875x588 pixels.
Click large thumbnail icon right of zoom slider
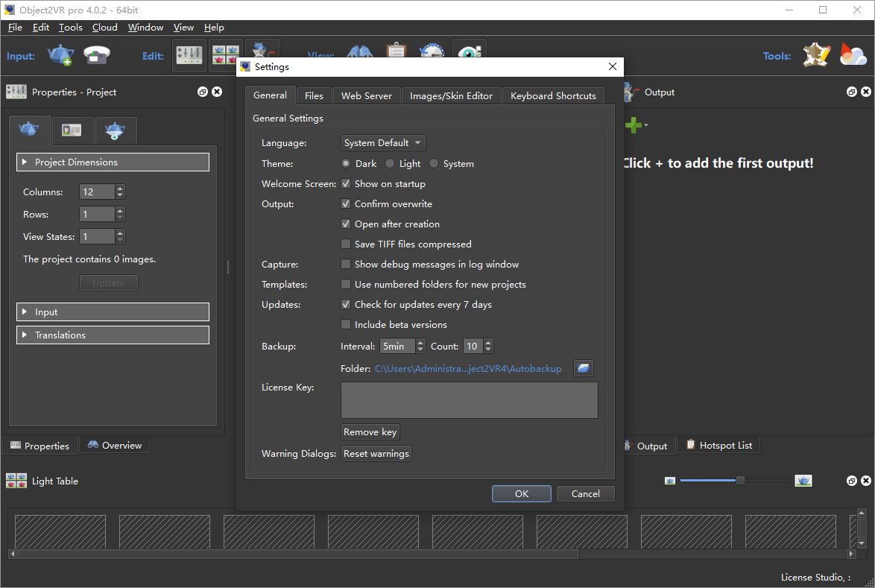click(x=803, y=481)
